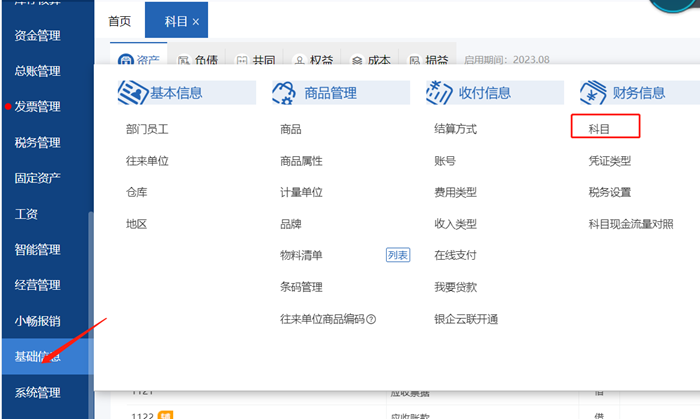Open the 费用类型 link

pyautogui.click(x=455, y=192)
